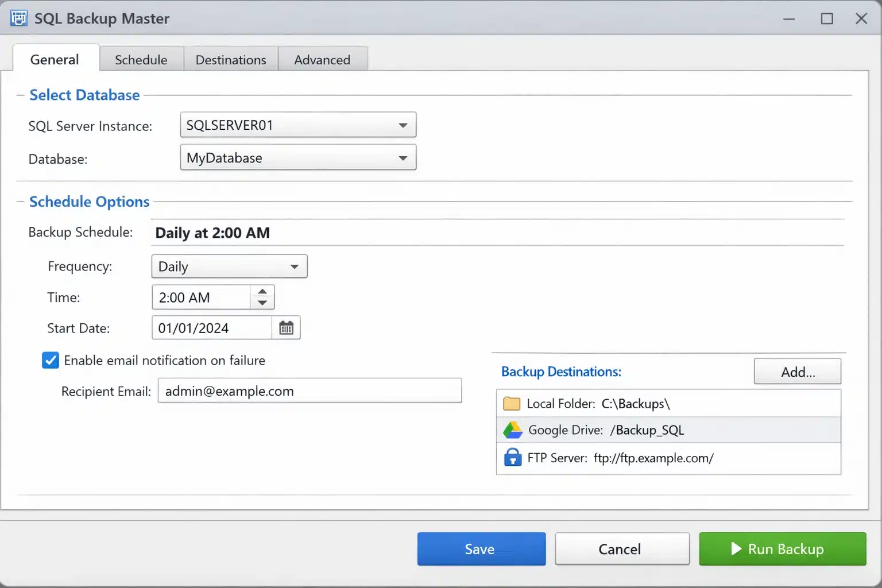Increase the backup time using the up stepper
The width and height of the screenshot is (882, 588).
click(262, 292)
